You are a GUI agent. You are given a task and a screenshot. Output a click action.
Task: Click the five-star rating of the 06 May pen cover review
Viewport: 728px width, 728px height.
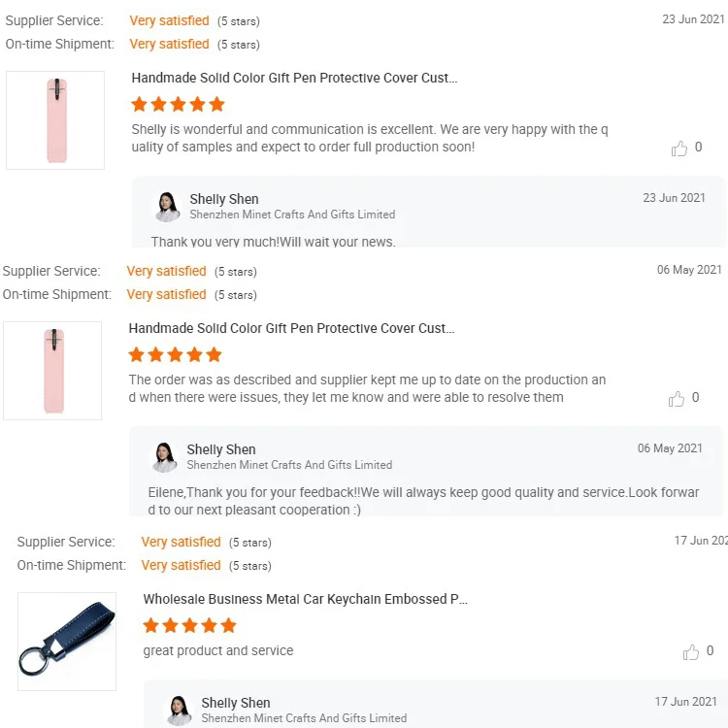[x=175, y=354]
